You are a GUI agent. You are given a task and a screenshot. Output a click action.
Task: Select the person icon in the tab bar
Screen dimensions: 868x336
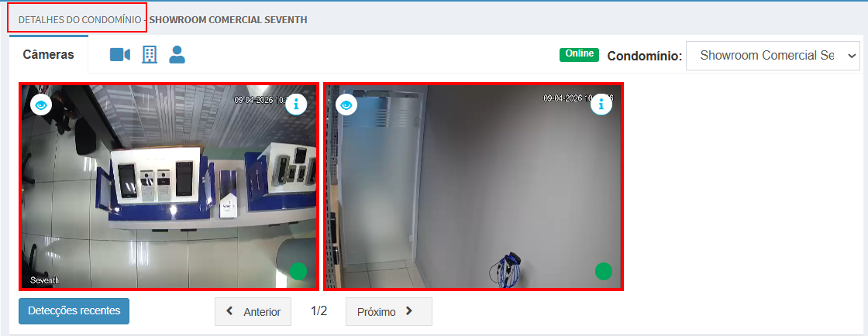point(177,55)
